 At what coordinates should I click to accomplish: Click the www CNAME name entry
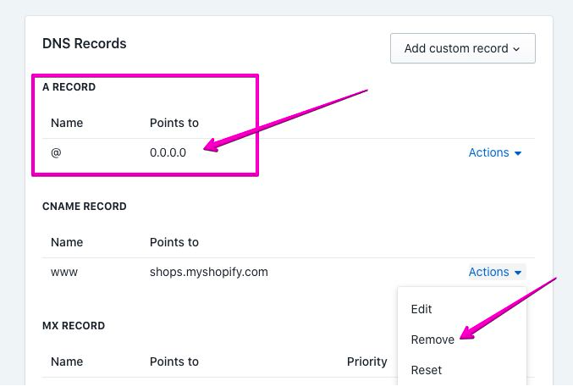pyautogui.click(x=63, y=272)
